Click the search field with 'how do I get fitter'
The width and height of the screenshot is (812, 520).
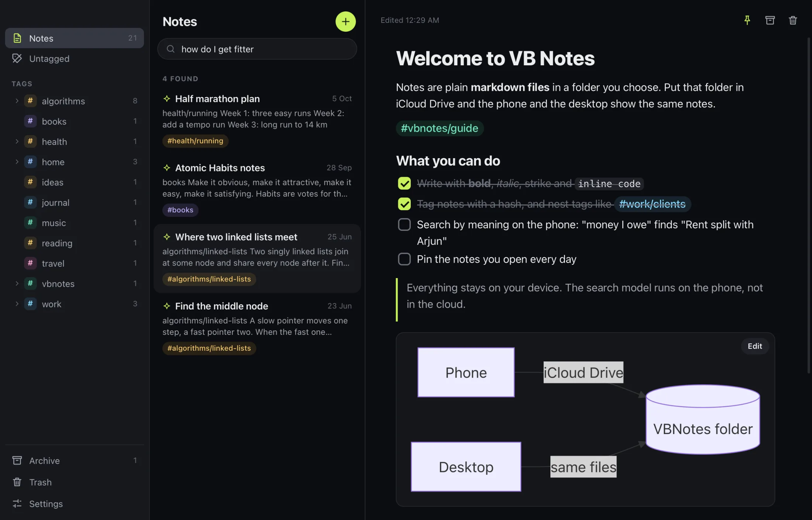click(257, 49)
